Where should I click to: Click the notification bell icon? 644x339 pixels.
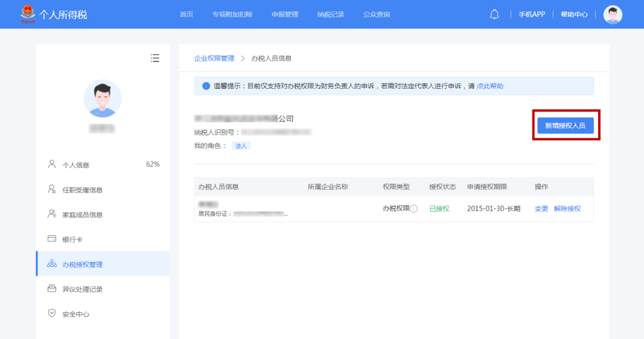tap(494, 14)
